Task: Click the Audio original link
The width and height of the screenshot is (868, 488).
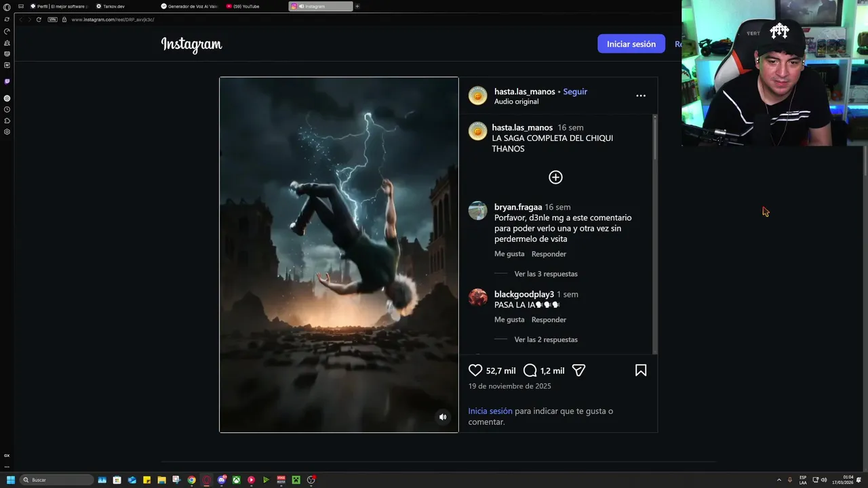Action: [x=517, y=102]
